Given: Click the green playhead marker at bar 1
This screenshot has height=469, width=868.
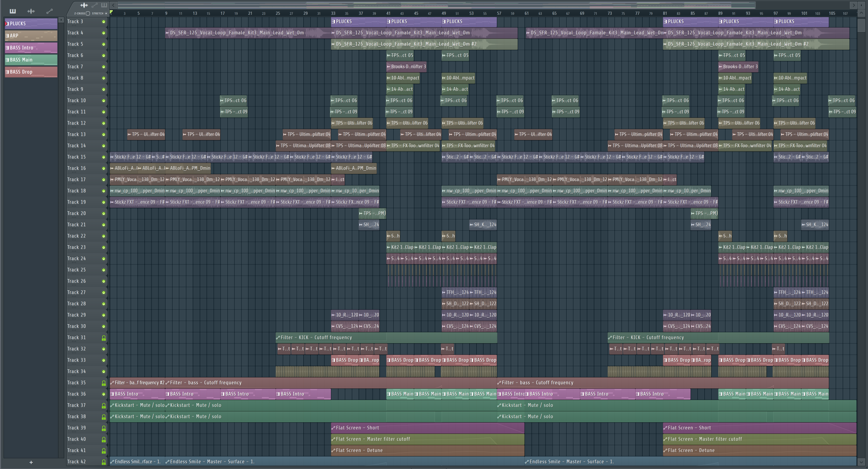Looking at the screenshot, I should pos(111,12).
